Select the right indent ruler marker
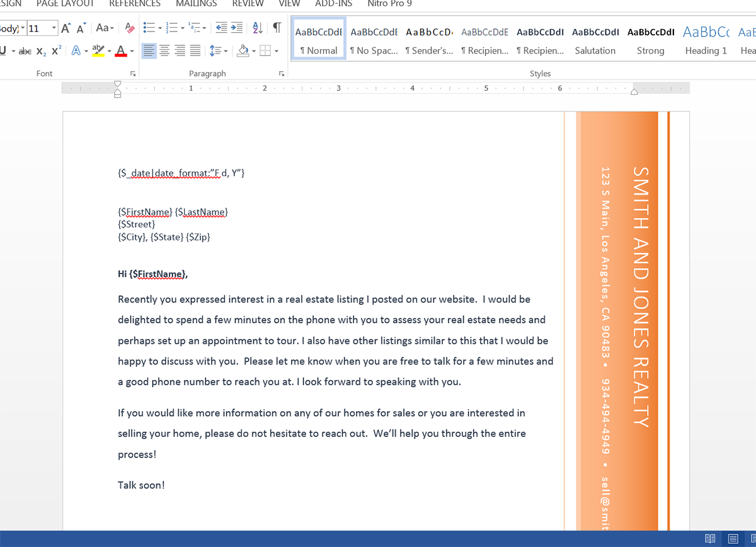 point(634,92)
